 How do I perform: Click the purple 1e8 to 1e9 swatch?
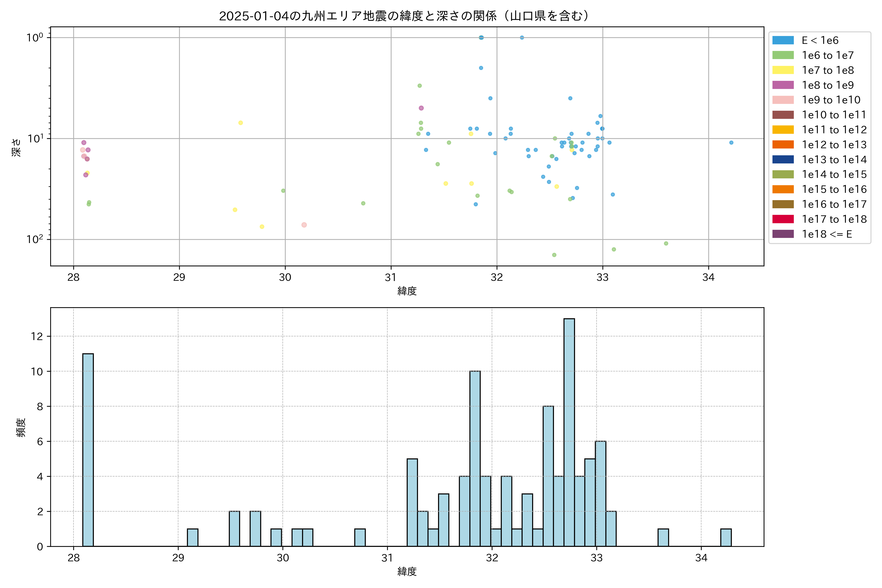pos(783,85)
